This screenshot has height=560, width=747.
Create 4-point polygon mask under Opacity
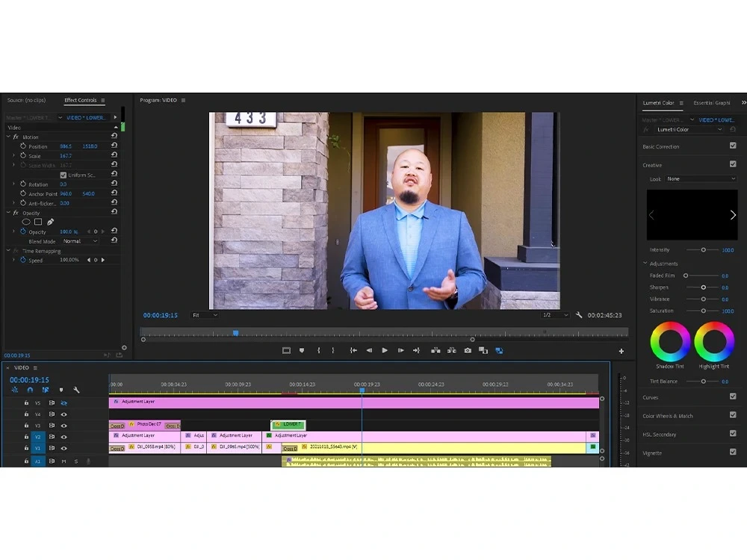(38, 222)
